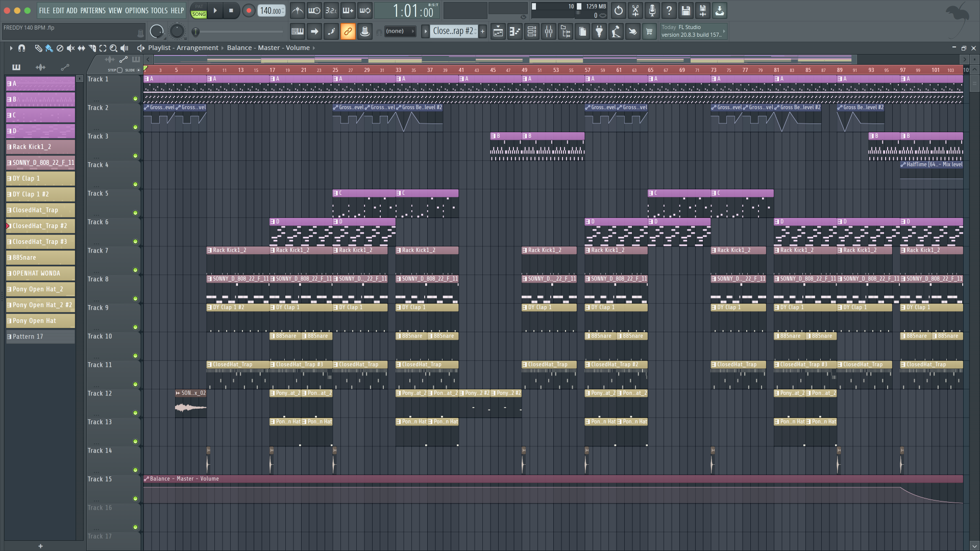Mute Track 1 via its green light
The height and width of the screenshot is (551, 980).
click(x=135, y=98)
